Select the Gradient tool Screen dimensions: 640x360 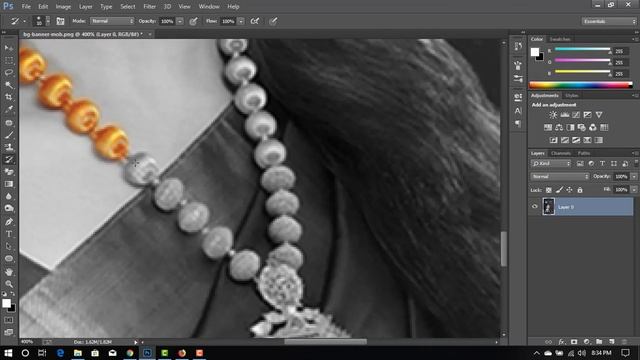9,184
